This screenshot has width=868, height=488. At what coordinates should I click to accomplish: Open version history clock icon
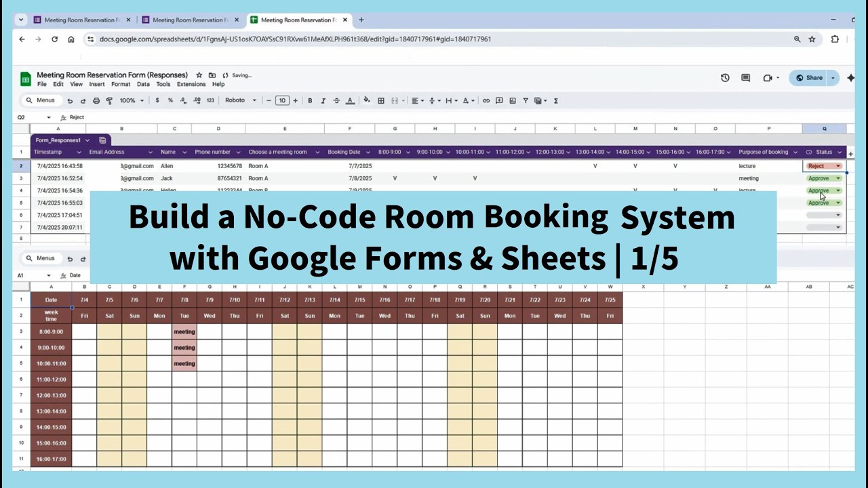[x=725, y=78]
